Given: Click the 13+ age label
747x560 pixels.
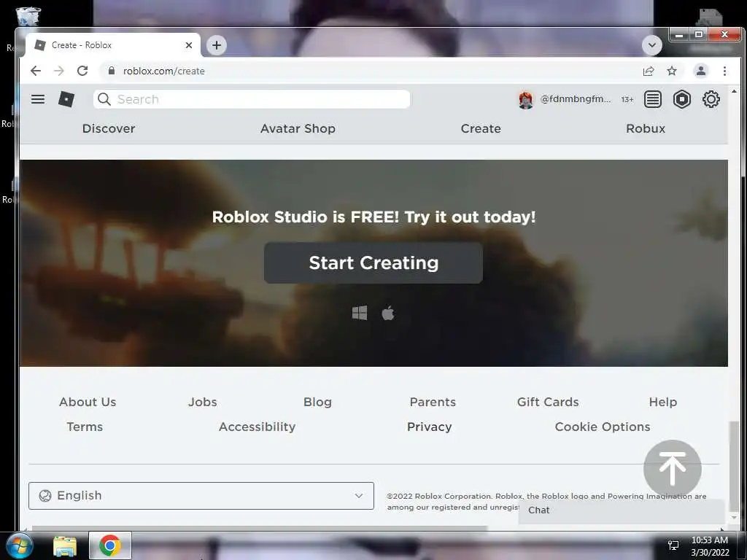Looking at the screenshot, I should 627,99.
